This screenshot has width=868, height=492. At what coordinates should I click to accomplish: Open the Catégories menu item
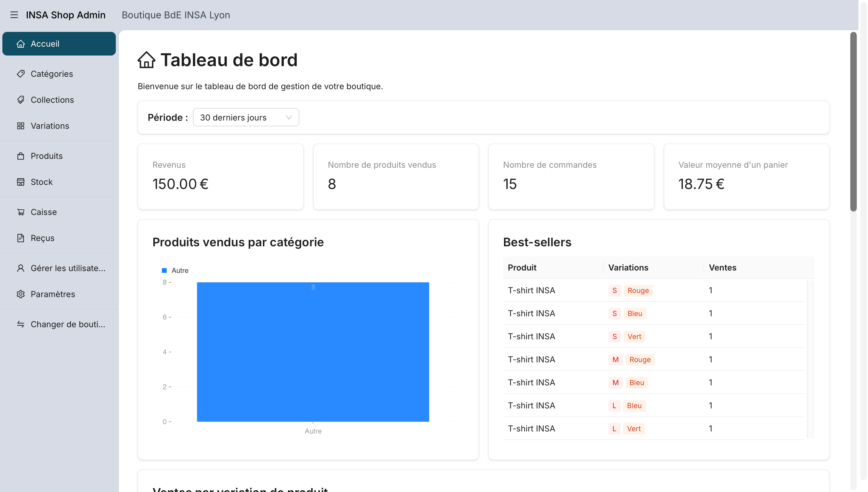coord(59,74)
